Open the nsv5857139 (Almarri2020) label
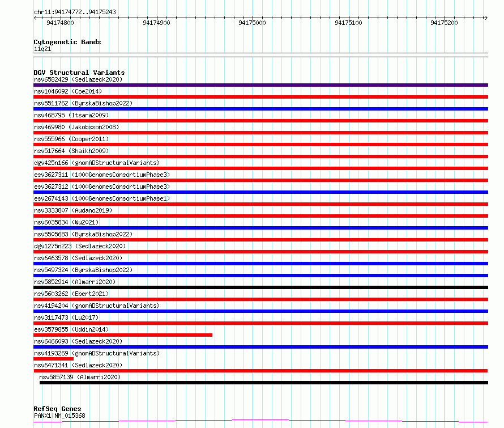504x428 pixels. click(80, 377)
